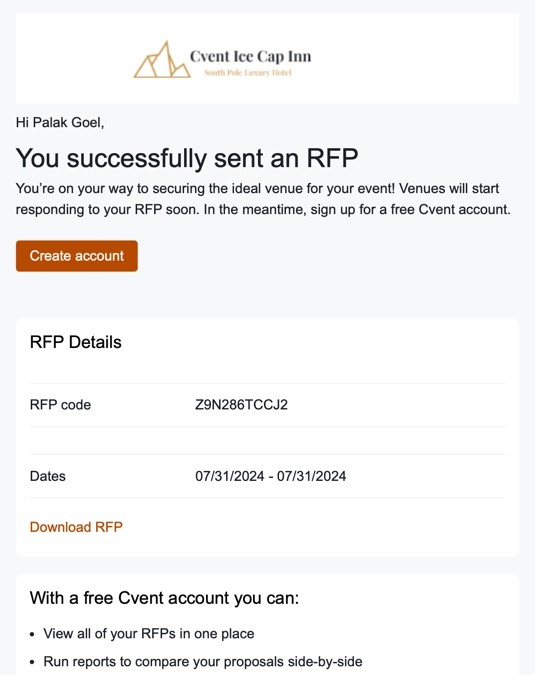The width and height of the screenshot is (538, 698).
Task: Click the dates 07/31/2024 - 07/31/2024
Action: point(271,476)
